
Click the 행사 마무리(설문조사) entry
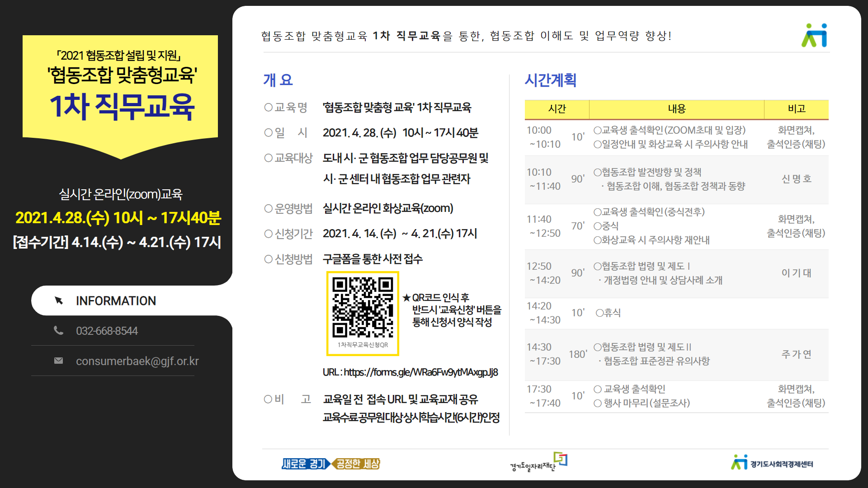click(642, 403)
